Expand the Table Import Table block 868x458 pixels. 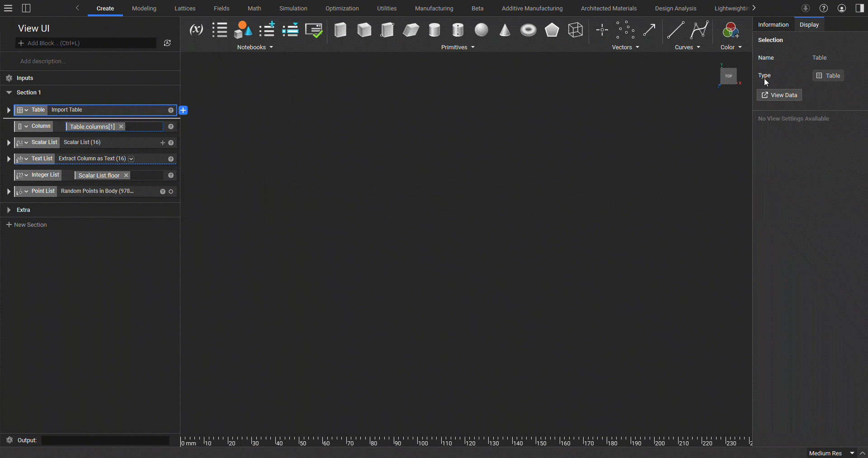(9, 110)
